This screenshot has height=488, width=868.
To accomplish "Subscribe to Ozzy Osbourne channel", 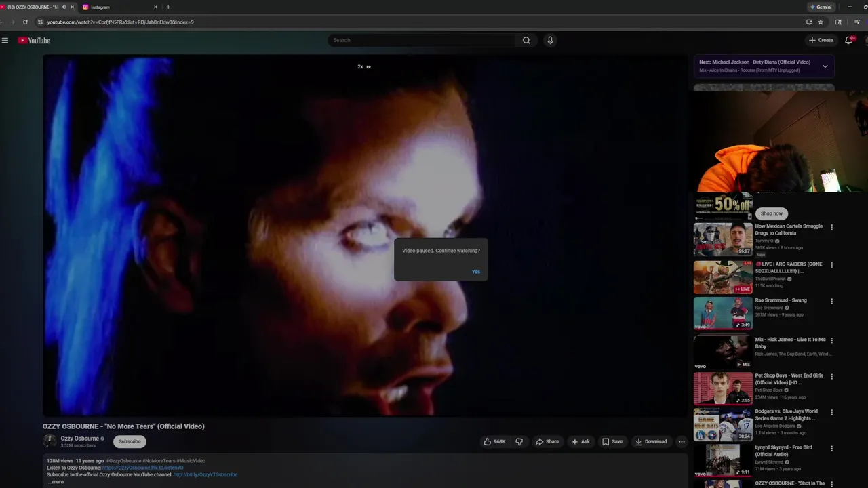I will (x=130, y=441).
